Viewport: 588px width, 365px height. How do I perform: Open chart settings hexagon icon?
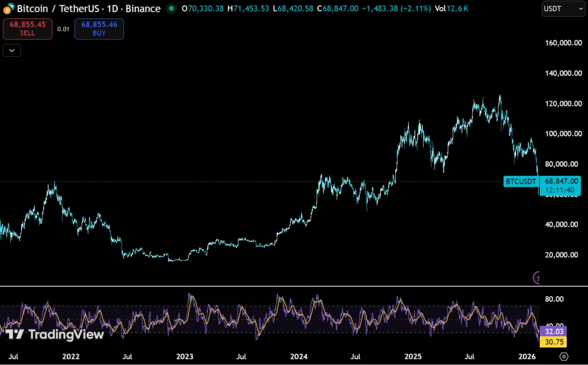pyautogui.click(x=563, y=356)
